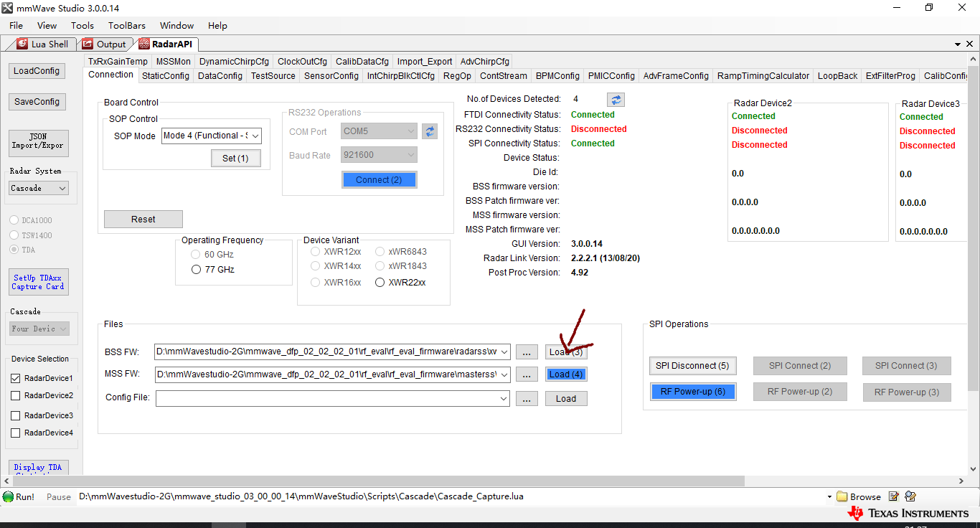The height and width of the screenshot is (528, 980).
Task: Click the Texas Instruments logo
Action: point(908,513)
